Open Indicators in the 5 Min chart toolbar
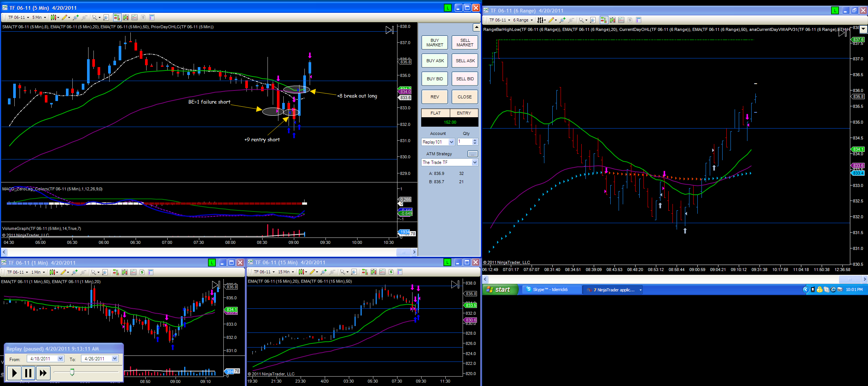 (134, 17)
